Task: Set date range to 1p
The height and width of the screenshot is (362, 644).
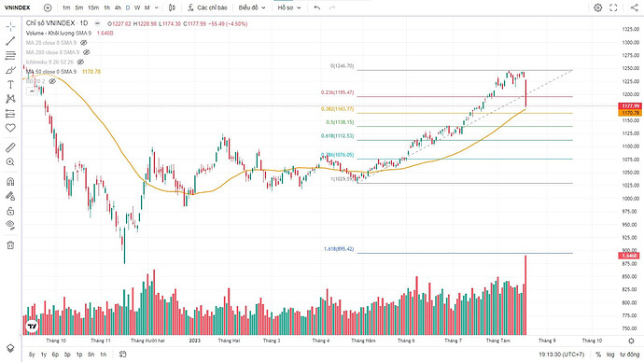Action: click(x=79, y=355)
